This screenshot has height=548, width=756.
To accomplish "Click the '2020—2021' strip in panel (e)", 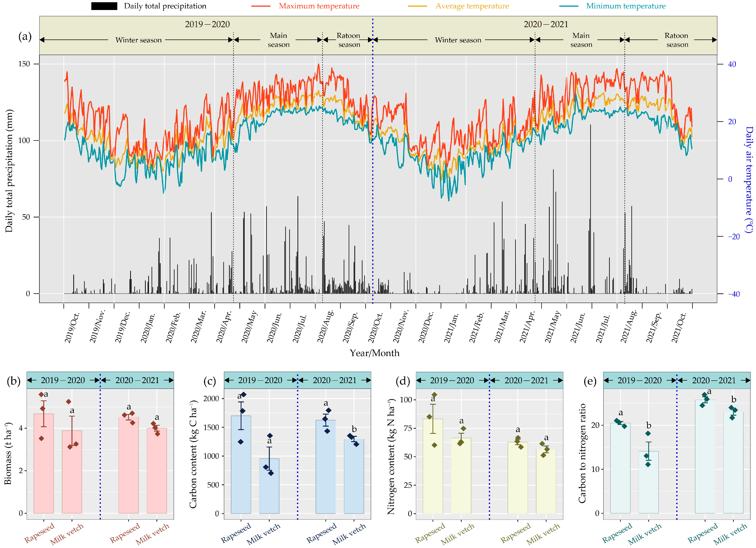I will [714, 380].
